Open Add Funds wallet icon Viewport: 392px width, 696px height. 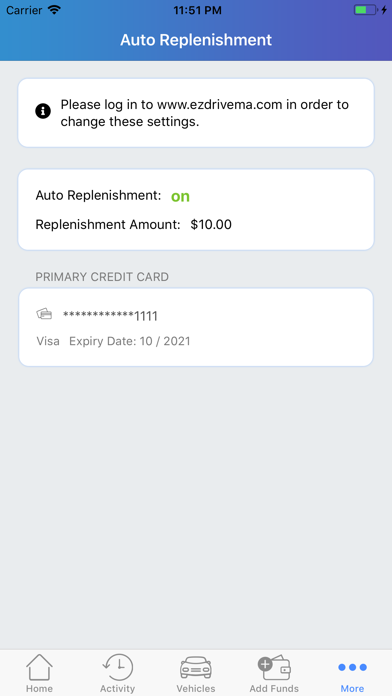[274, 667]
